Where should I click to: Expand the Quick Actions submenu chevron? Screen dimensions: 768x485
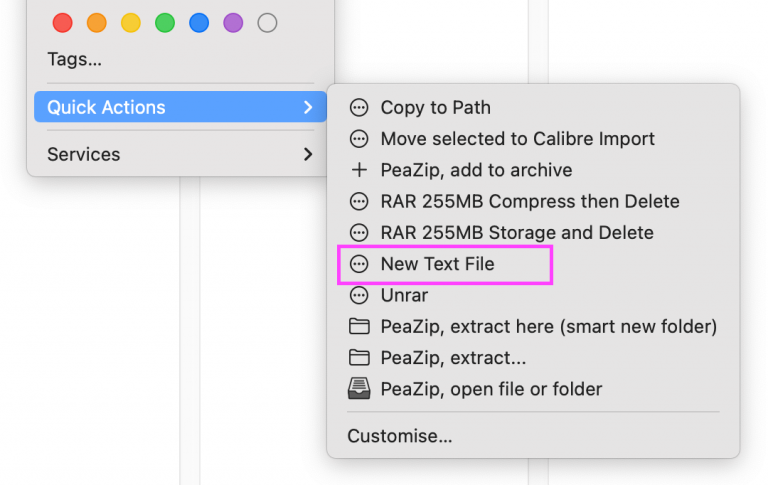308,107
